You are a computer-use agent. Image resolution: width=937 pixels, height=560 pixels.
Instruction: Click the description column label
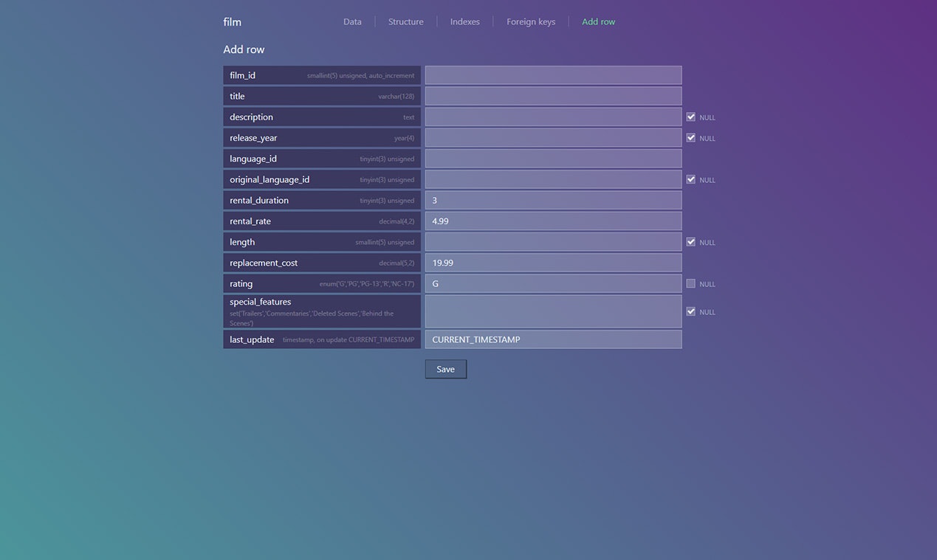[x=251, y=117]
